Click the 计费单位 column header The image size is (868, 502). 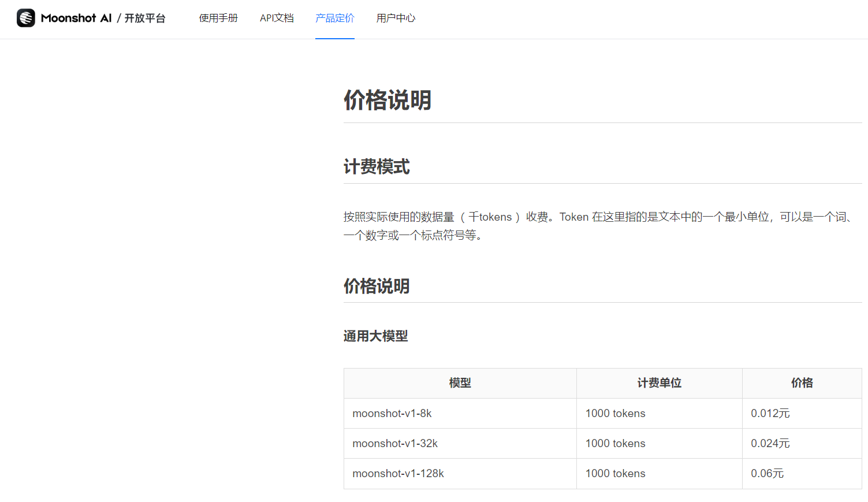(x=660, y=383)
